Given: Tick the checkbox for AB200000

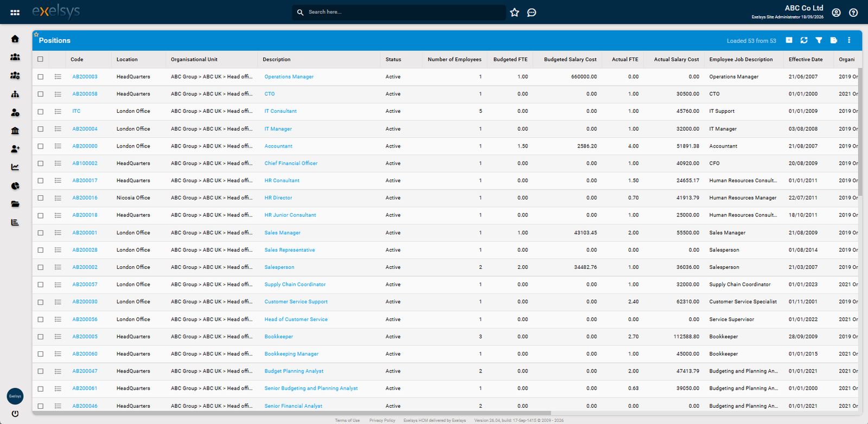Looking at the screenshot, I should [40, 146].
